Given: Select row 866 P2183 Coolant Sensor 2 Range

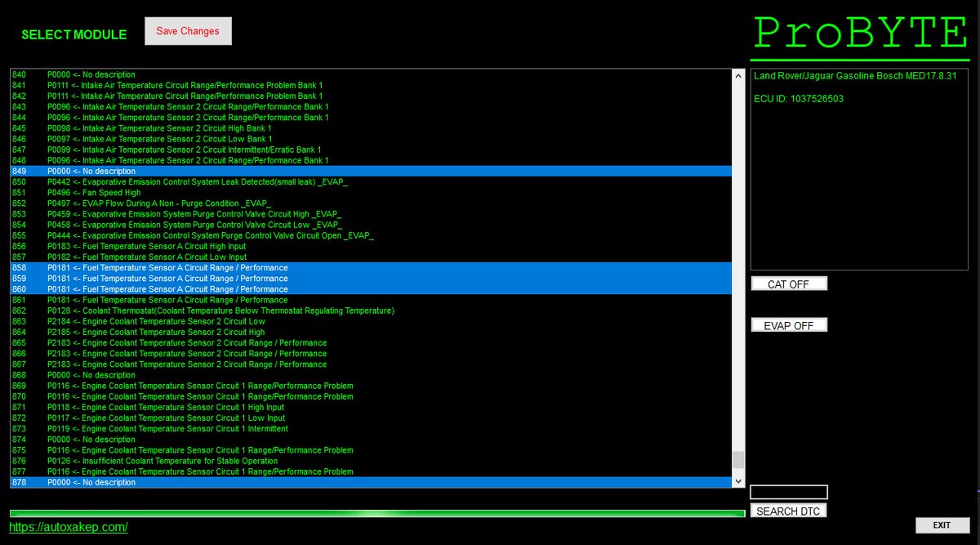Looking at the screenshot, I should [371, 354].
